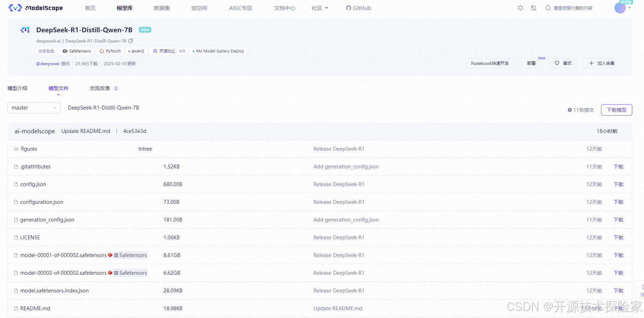Open the 模型库 nav item
This screenshot has width=644, height=318.
(125, 8)
